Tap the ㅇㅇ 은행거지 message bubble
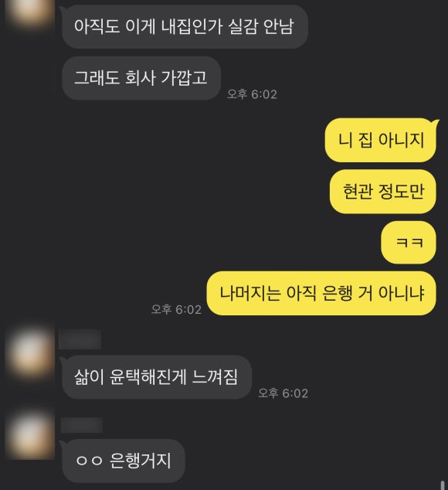 pyautogui.click(x=124, y=461)
